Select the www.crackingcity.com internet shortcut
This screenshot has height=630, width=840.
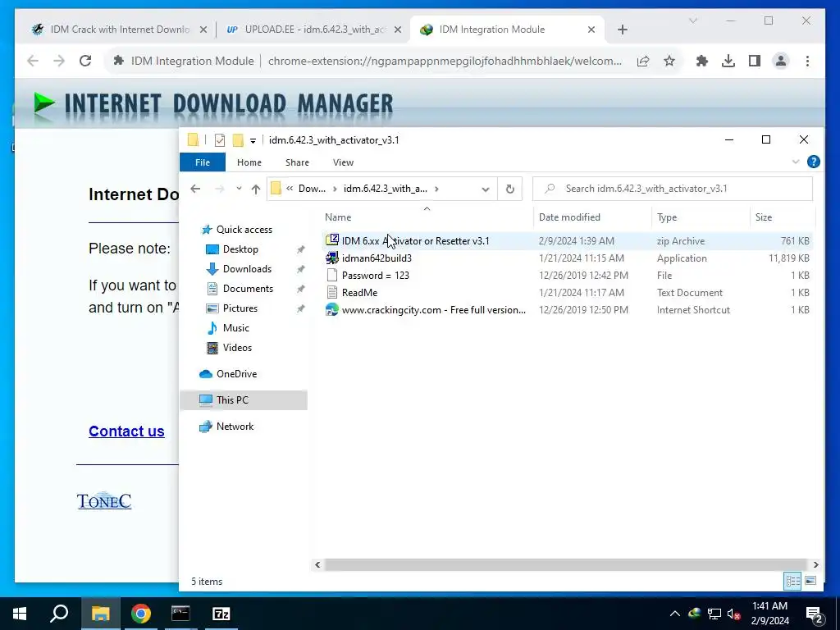[x=426, y=309]
